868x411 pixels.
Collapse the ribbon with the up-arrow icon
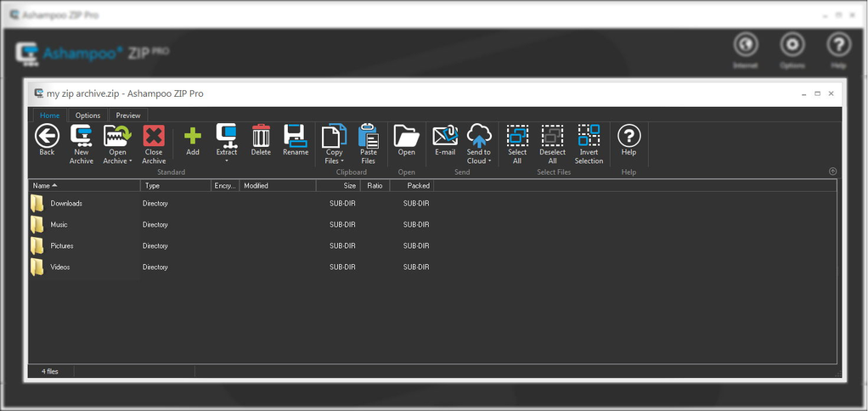tap(832, 172)
